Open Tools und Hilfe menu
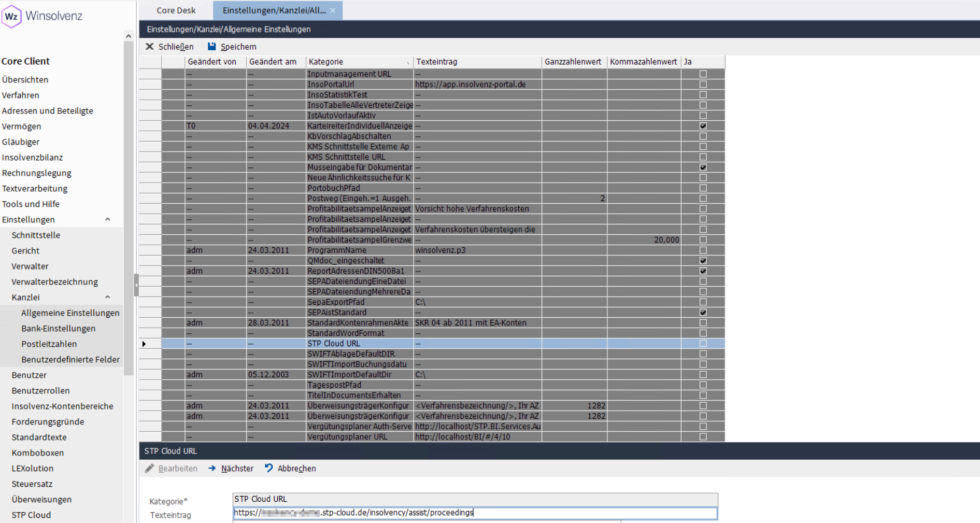The width and height of the screenshot is (980, 523). point(31,204)
